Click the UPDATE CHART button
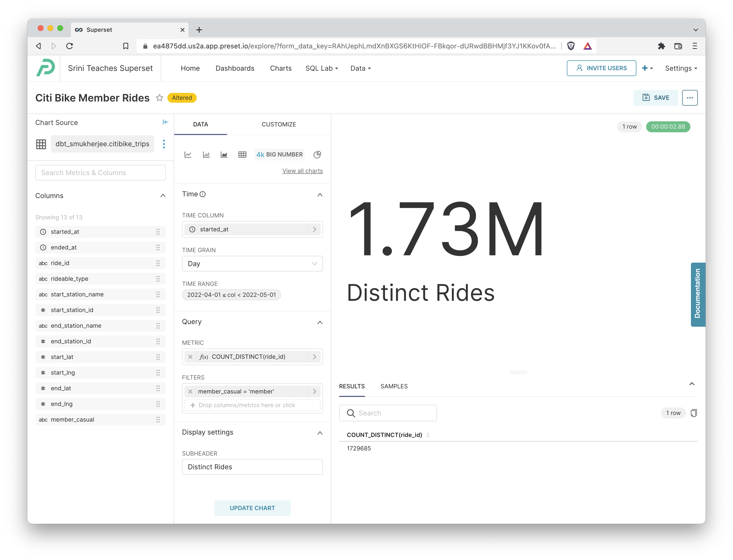 pyautogui.click(x=252, y=508)
